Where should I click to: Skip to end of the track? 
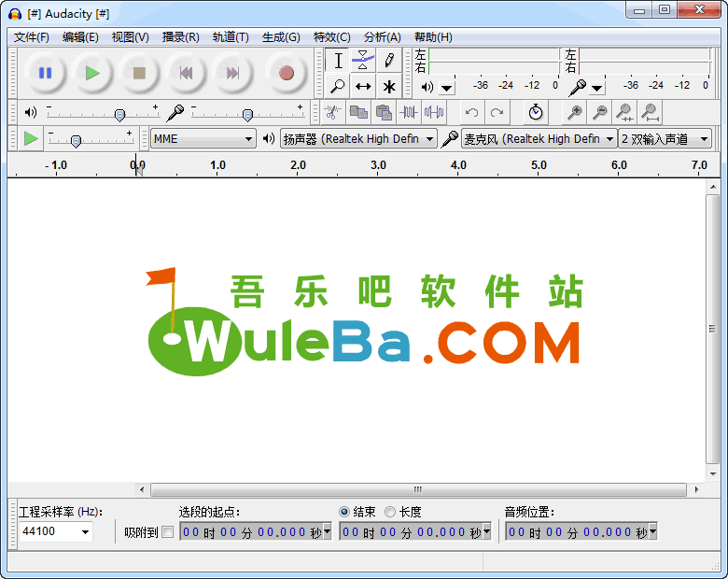coord(232,73)
